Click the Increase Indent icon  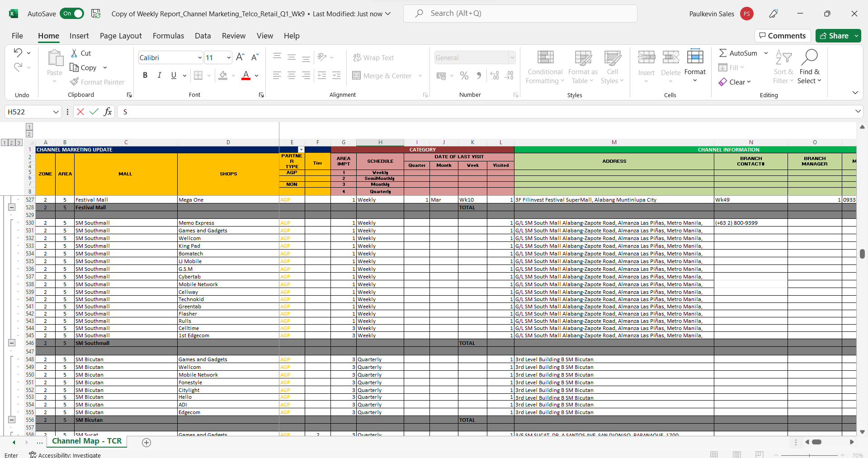(x=336, y=76)
